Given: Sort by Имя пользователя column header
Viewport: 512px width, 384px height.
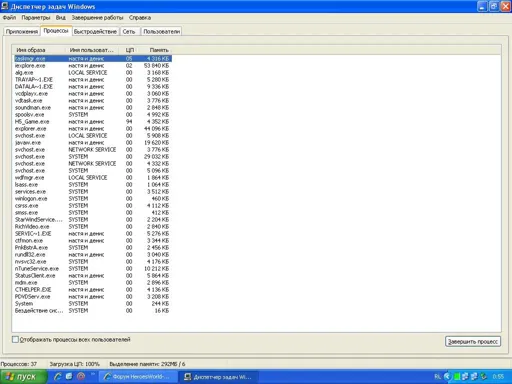Looking at the screenshot, I should coord(92,50).
